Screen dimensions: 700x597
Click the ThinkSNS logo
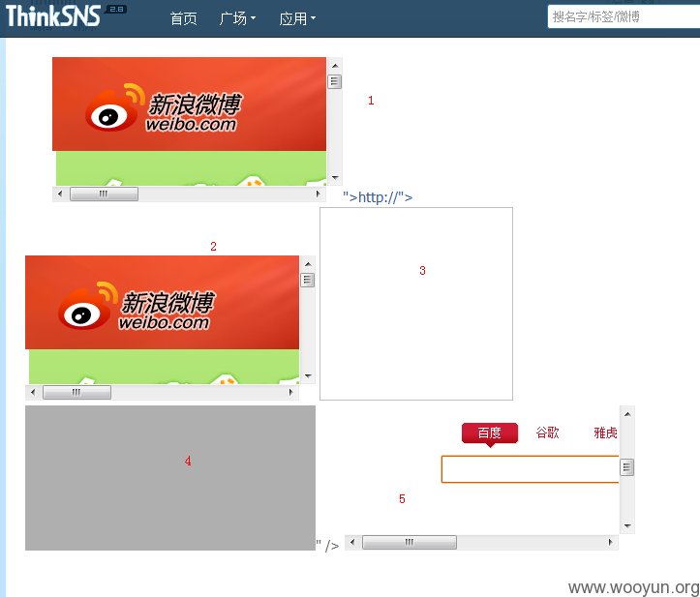[52, 16]
